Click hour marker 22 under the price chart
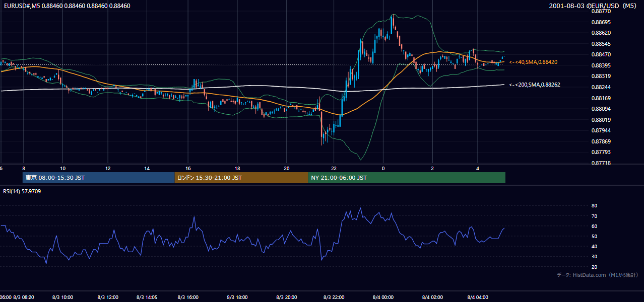Screen dimensions: 644x302 pyautogui.click(x=334, y=168)
